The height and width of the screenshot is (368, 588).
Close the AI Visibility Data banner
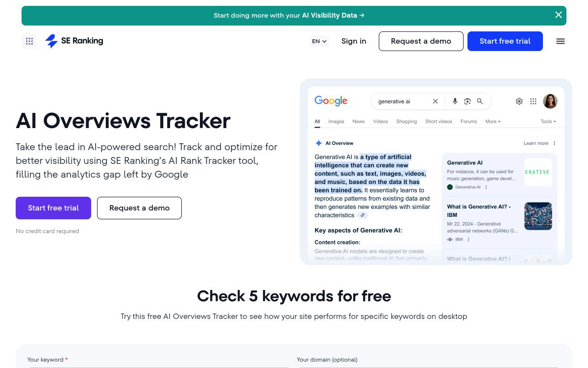point(558,15)
